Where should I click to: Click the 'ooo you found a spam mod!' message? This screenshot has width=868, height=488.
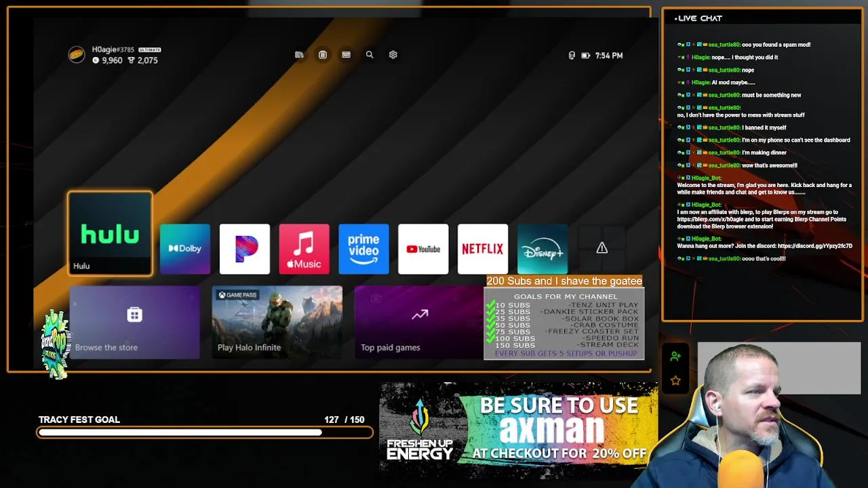click(776, 45)
